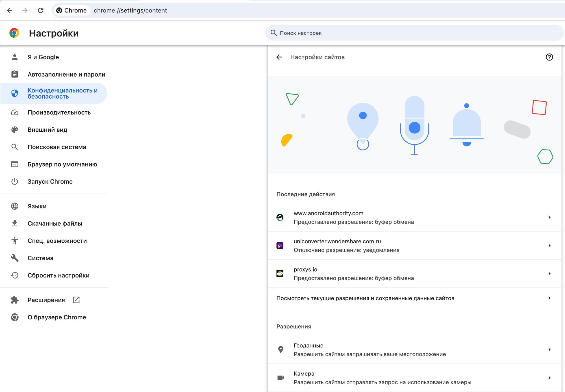Image resolution: width=565 pixels, height=392 pixels.
Task: Click the Geodata location pin icon
Action: coord(281,350)
